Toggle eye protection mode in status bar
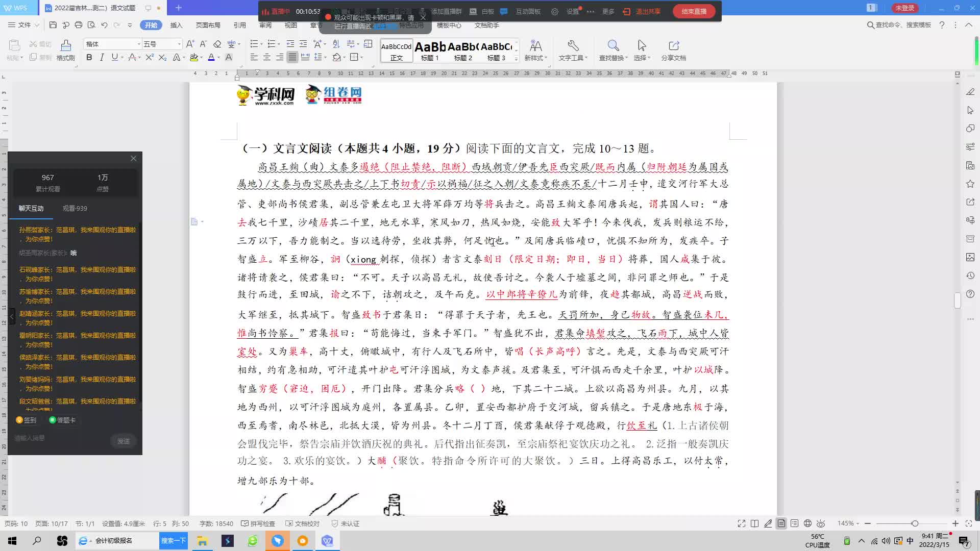980x551 pixels. pos(821,523)
